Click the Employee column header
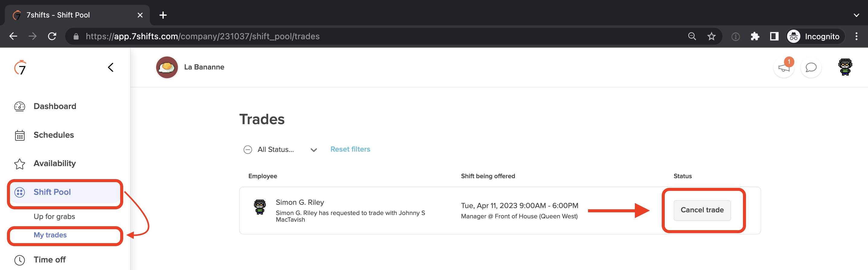Image resolution: width=868 pixels, height=270 pixels. pyautogui.click(x=262, y=176)
